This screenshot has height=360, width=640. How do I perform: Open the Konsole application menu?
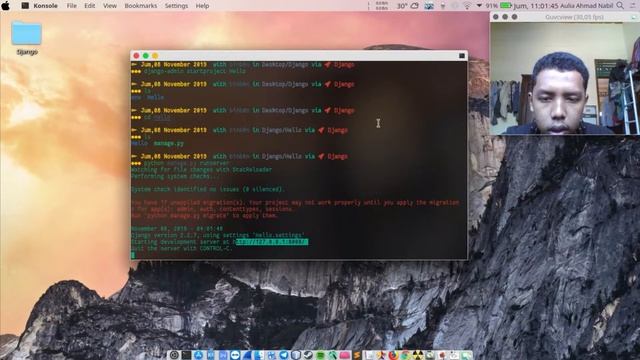tap(45, 6)
